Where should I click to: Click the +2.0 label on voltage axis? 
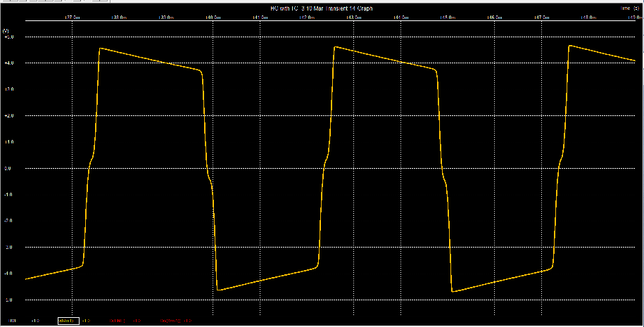click(x=9, y=116)
